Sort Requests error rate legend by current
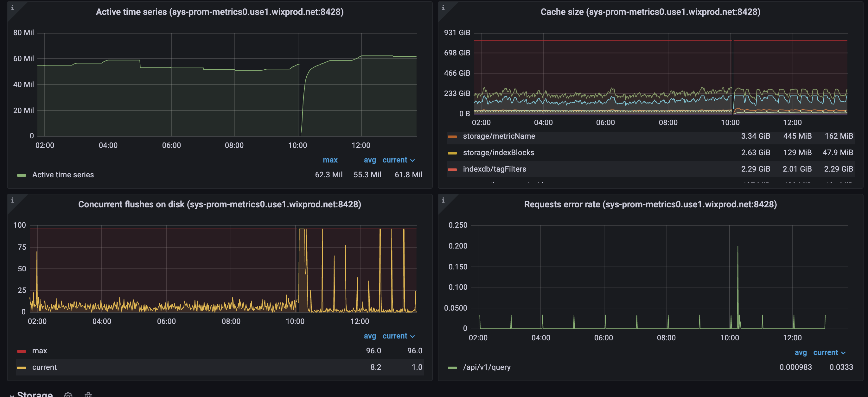This screenshot has height=397, width=868. click(829, 353)
